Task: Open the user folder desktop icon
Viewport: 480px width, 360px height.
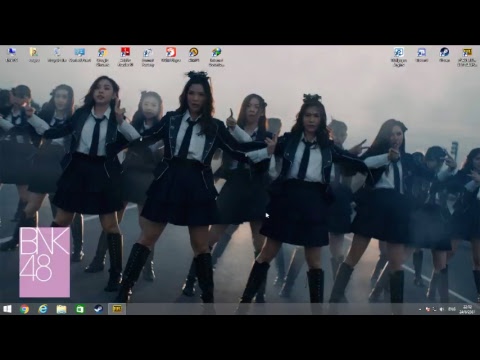Action: (34, 55)
